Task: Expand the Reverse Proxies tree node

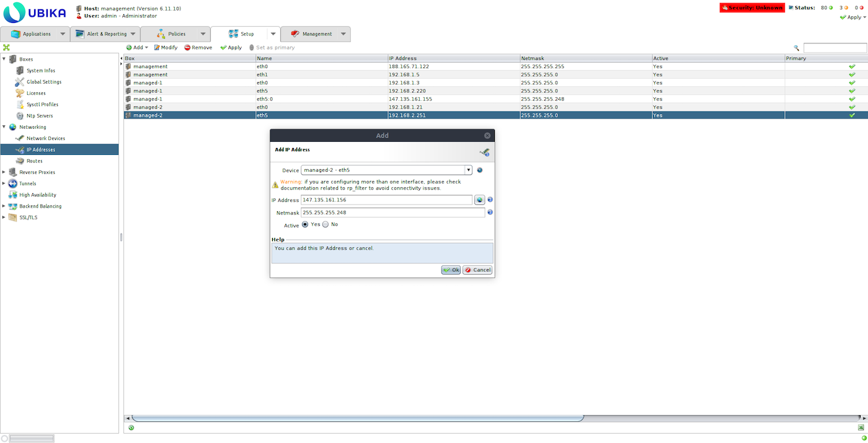Action: click(x=4, y=172)
